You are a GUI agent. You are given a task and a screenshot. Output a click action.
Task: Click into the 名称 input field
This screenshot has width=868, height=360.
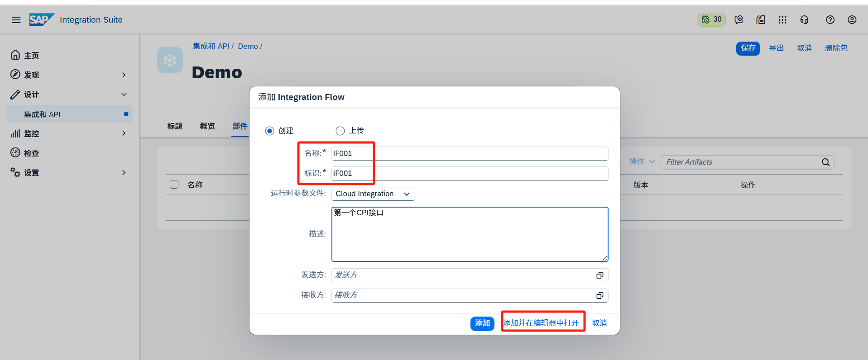tap(470, 153)
